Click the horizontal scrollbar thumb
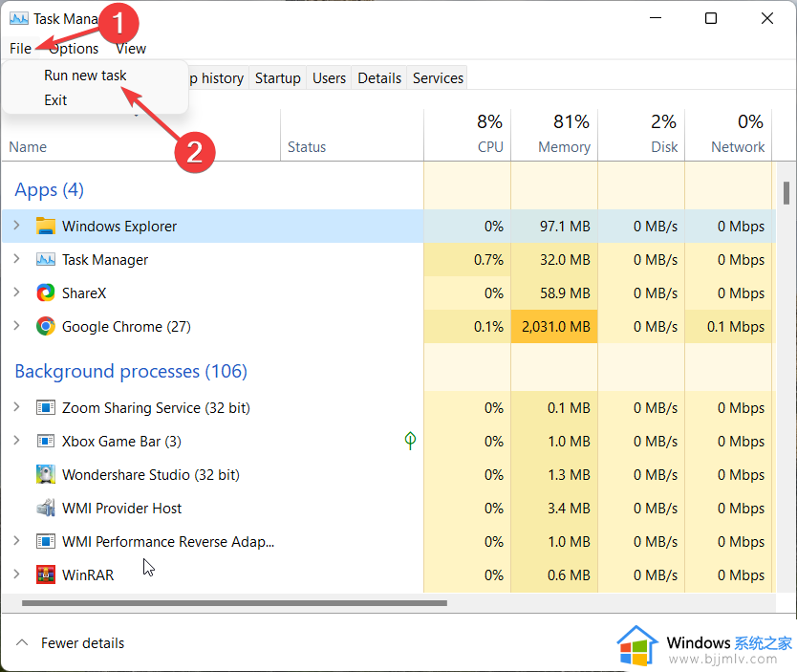797x672 pixels. 234,603
